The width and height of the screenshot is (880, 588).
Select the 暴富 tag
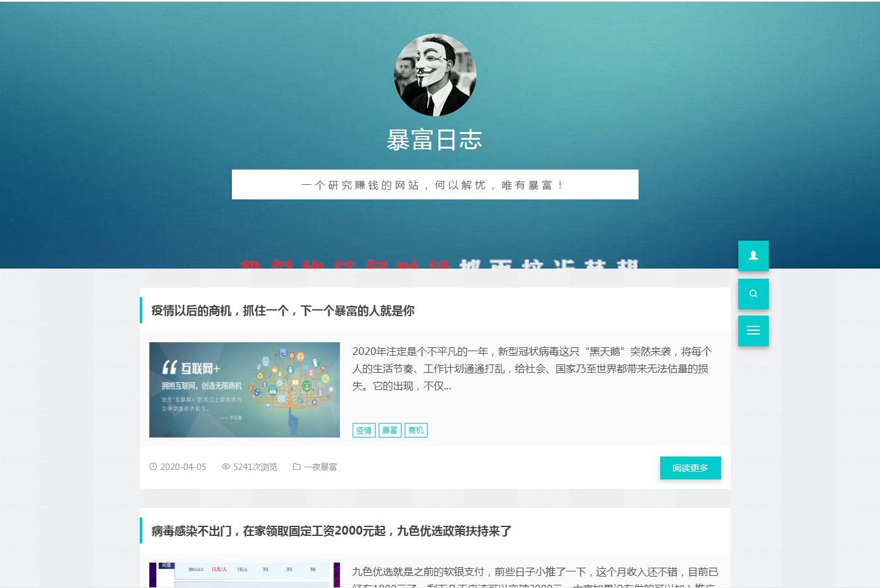pyautogui.click(x=390, y=431)
